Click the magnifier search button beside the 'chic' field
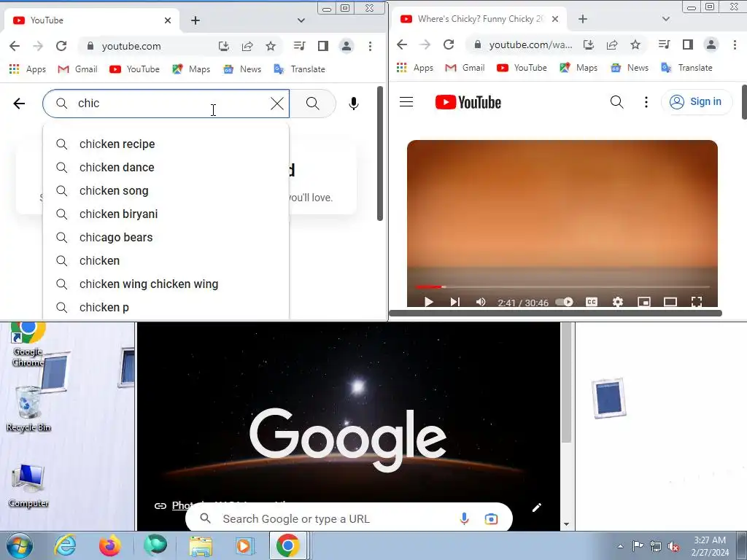This screenshot has height=560, width=747. coord(312,104)
